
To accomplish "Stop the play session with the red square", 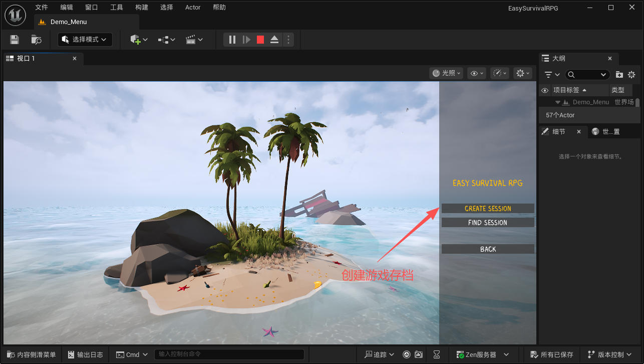I will (x=260, y=40).
